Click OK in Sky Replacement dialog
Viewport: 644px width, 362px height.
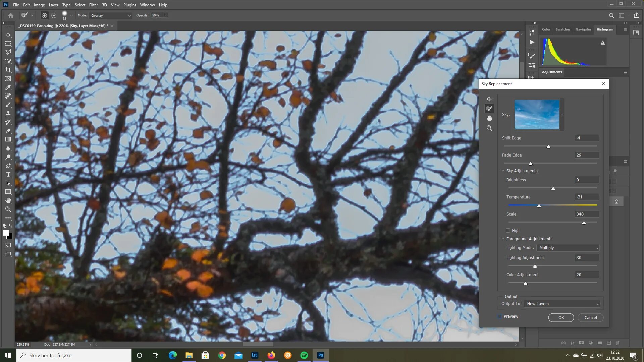(561, 318)
